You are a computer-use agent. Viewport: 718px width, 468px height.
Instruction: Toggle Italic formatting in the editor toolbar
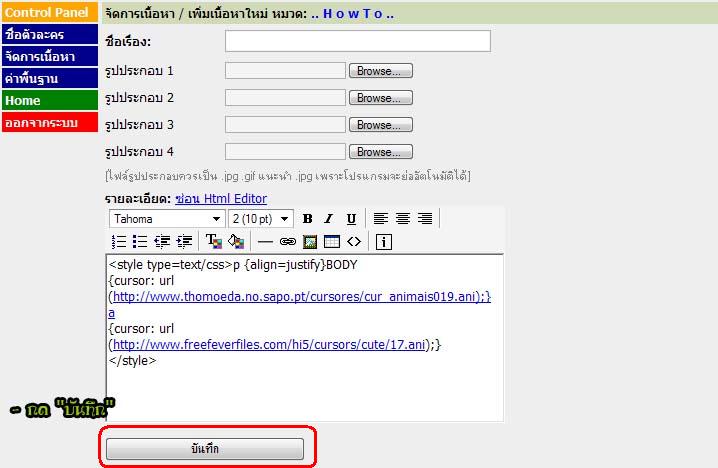pyautogui.click(x=329, y=219)
